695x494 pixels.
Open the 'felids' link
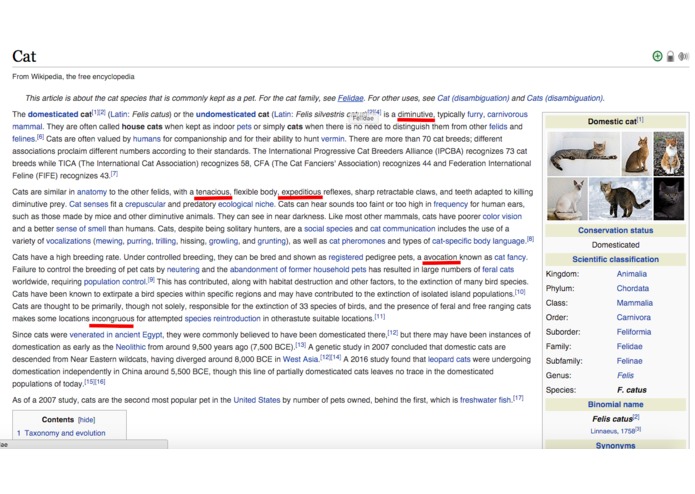tap(498, 127)
